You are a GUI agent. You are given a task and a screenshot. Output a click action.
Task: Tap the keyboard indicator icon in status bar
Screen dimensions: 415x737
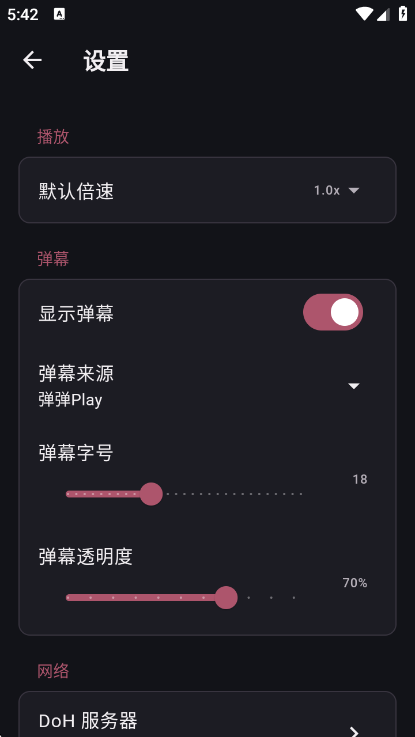(x=60, y=15)
